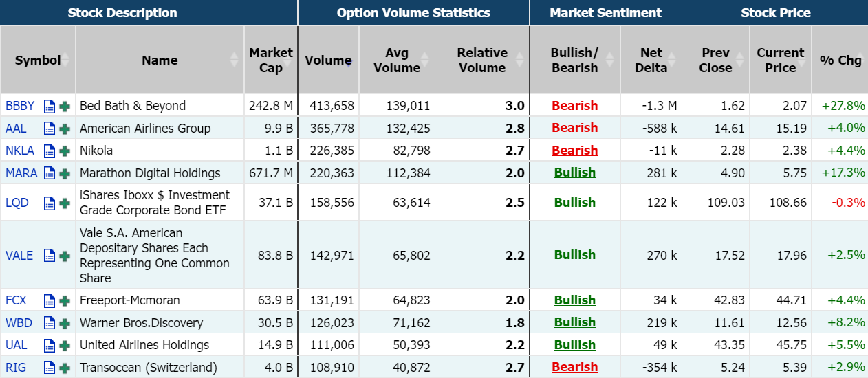Open the document icon for NKLA
The width and height of the screenshot is (868, 378).
(50, 151)
